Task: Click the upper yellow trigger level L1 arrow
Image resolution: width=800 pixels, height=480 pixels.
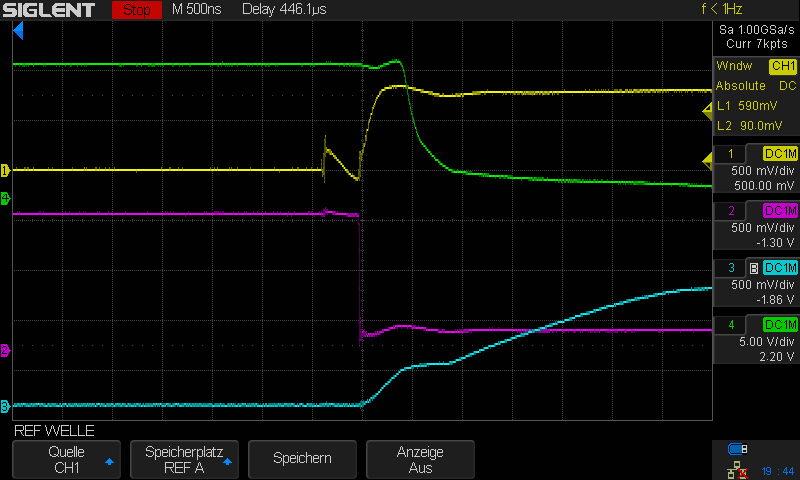Action: 708,111
